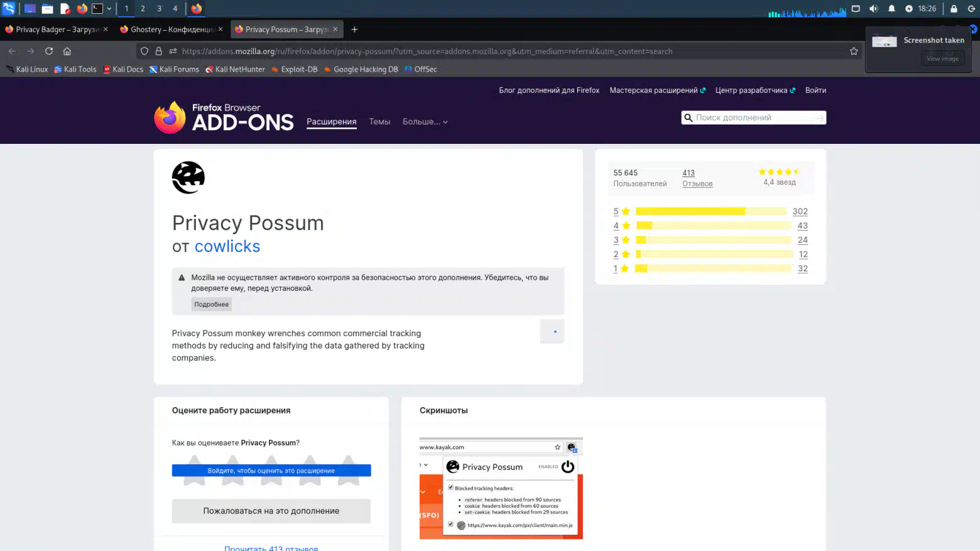
Task: Switch to the Ghostery tab
Action: coord(171,30)
